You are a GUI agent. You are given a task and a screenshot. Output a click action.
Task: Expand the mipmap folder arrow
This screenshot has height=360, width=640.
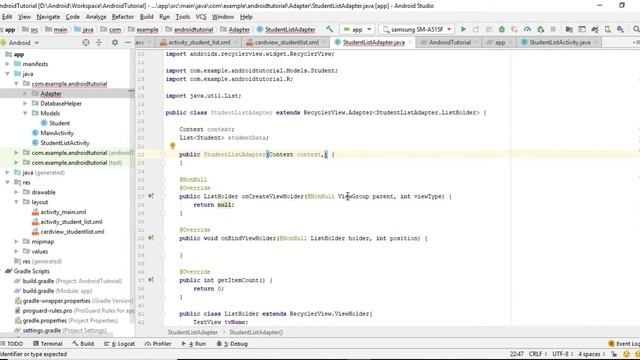(16, 241)
